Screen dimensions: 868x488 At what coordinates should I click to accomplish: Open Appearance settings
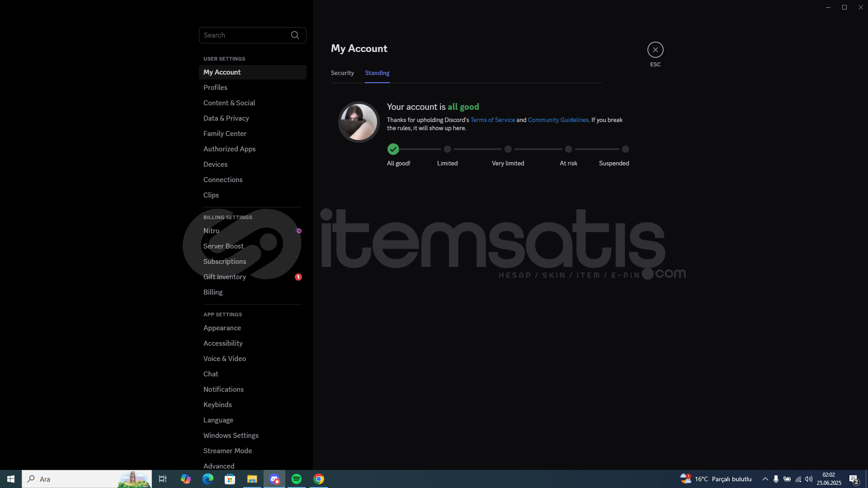(x=252, y=328)
